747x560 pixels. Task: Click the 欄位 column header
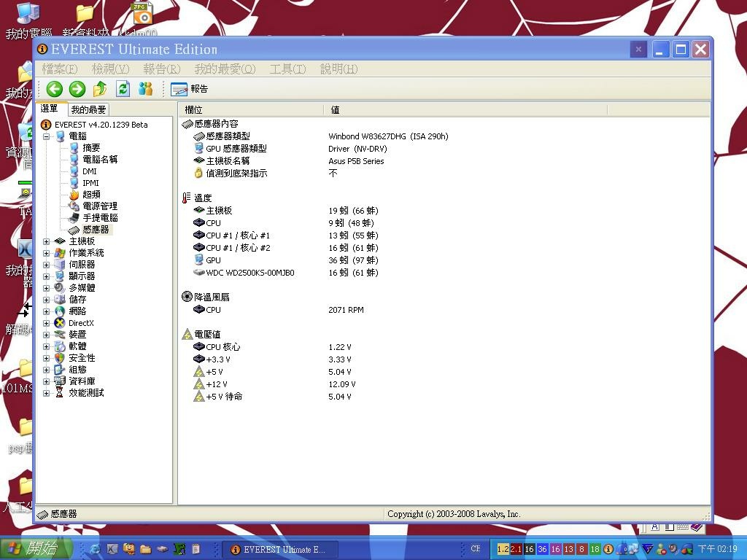click(252, 110)
